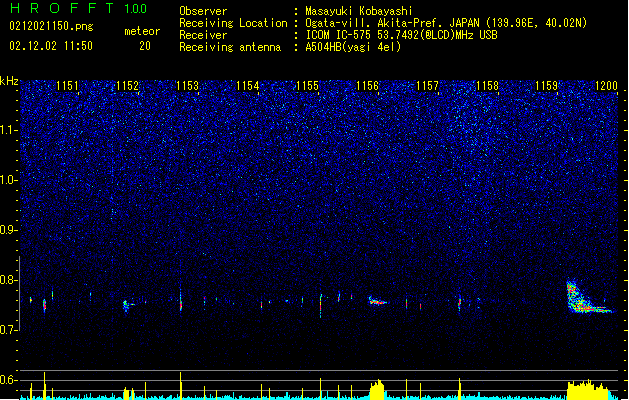
Task: Click the wide yellow power block near 1200
Action: pos(588,390)
